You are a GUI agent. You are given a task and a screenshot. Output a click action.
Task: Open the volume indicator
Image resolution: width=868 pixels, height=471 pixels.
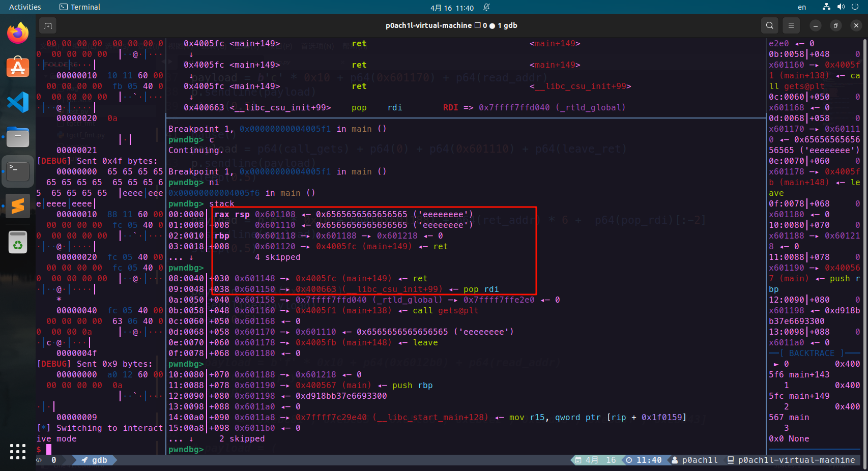(x=841, y=7)
